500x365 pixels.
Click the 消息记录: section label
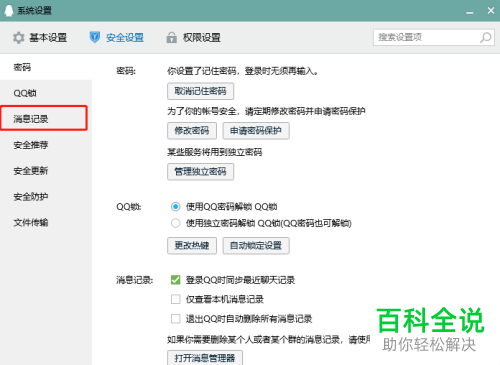click(x=134, y=280)
